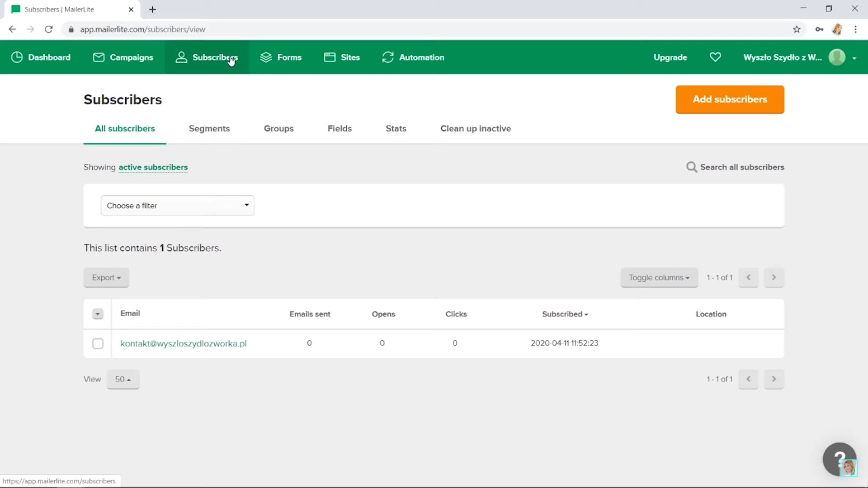Click the browser forward arrow
Image resolution: width=868 pixels, height=488 pixels.
click(x=30, y=29)
